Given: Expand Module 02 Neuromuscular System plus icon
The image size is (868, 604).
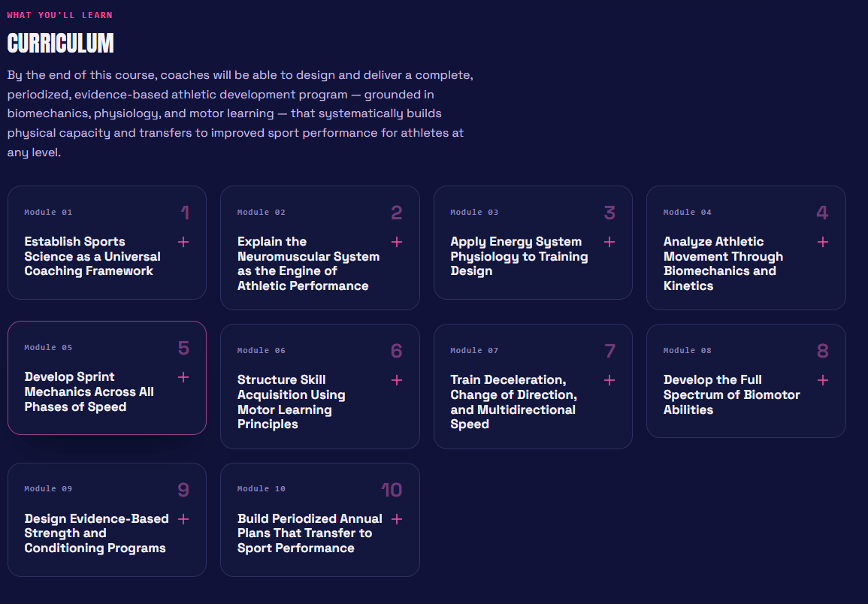Looking at the screenshot, I should pyautogui.click(x=396, y=242).
